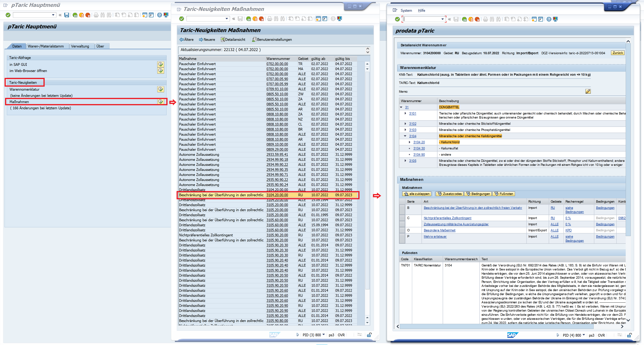Expand tree node 3102
Screen dimensions: 644x345
405,124
